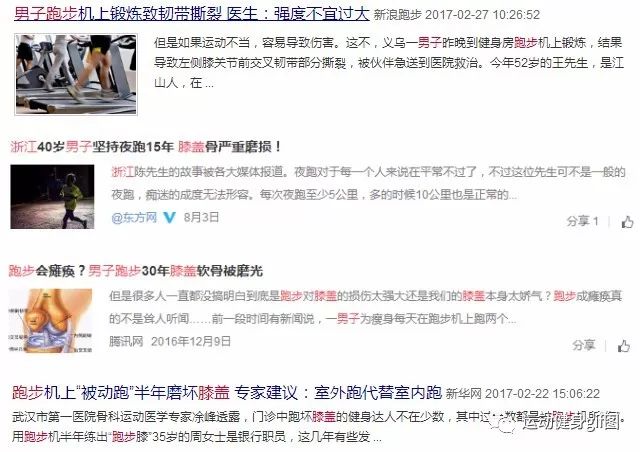Visit the @东方网 account link

pos(134,217)
